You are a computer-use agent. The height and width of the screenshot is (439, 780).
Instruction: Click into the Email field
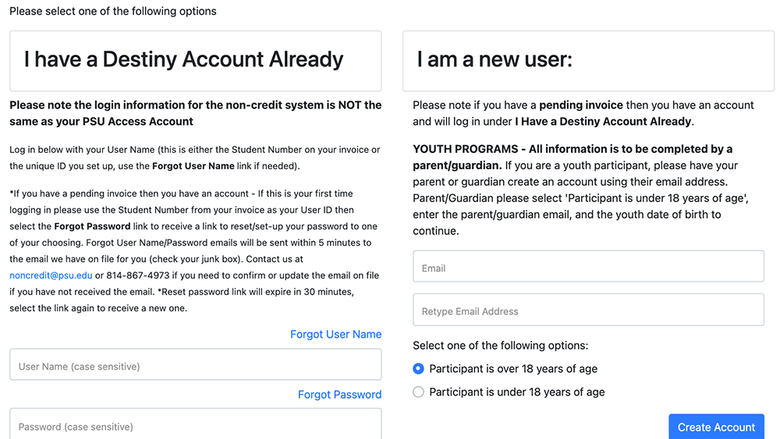pos(588,266)
